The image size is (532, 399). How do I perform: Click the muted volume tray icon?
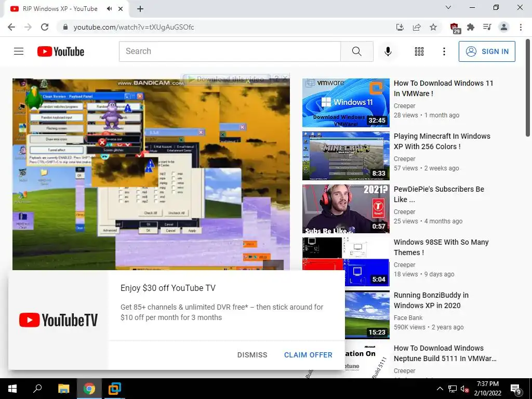pos(465,389)
